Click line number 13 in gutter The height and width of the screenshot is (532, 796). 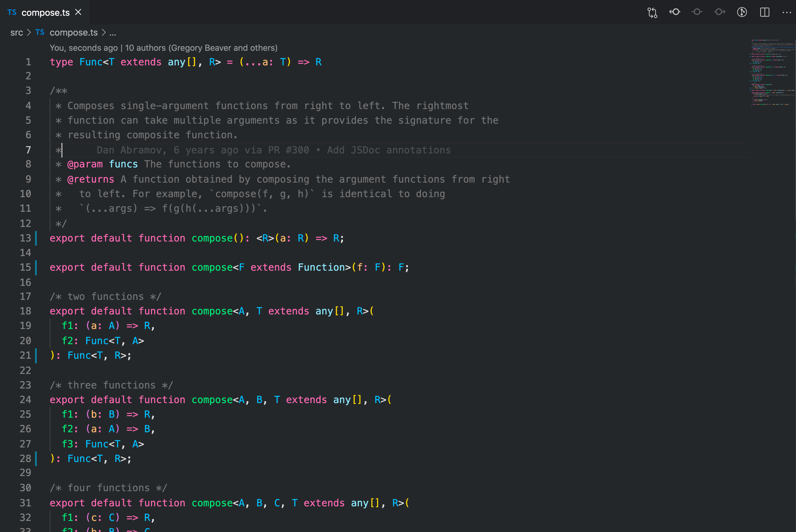(25, 238)
